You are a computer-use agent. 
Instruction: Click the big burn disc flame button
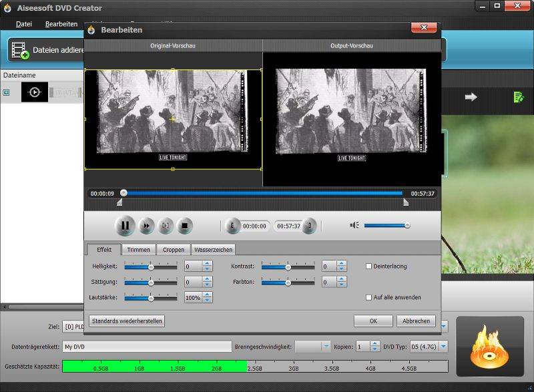tap(490, 347)
